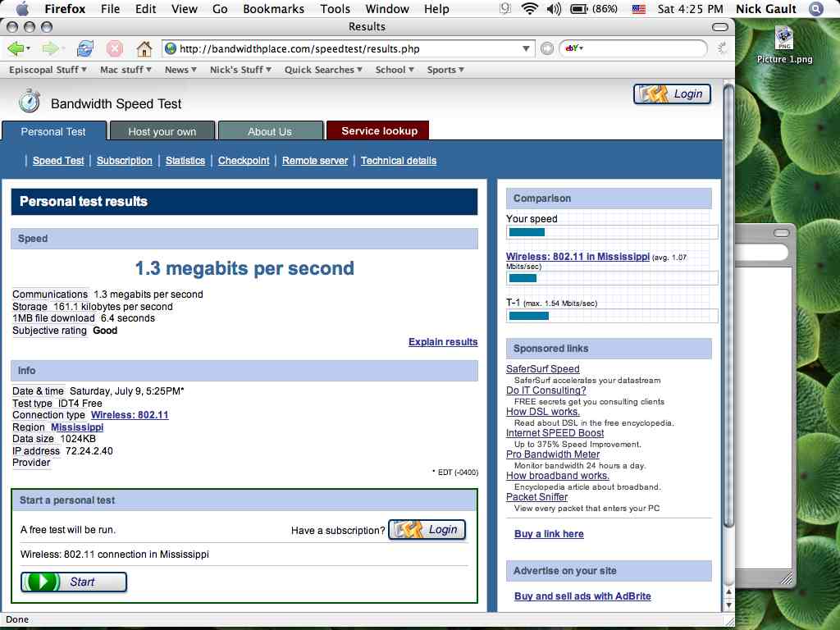Image resolution: width=840 pixels, height=630 pixels.
Task: Open Spotlight search icon
Action: 815,8
